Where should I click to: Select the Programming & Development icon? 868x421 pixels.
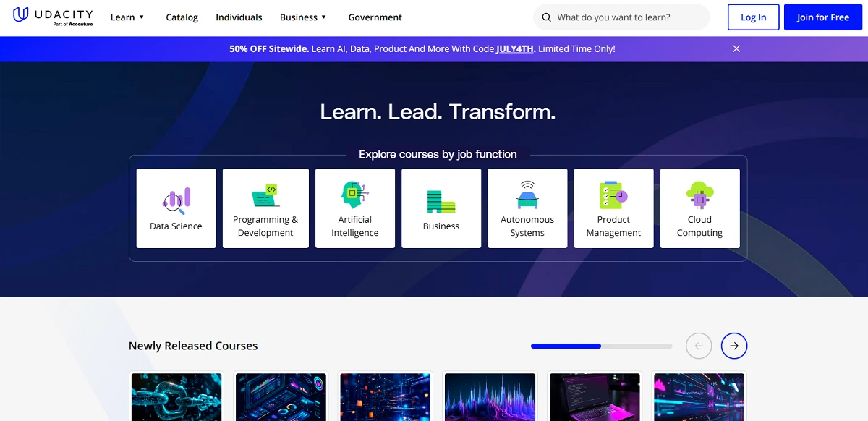265,195
